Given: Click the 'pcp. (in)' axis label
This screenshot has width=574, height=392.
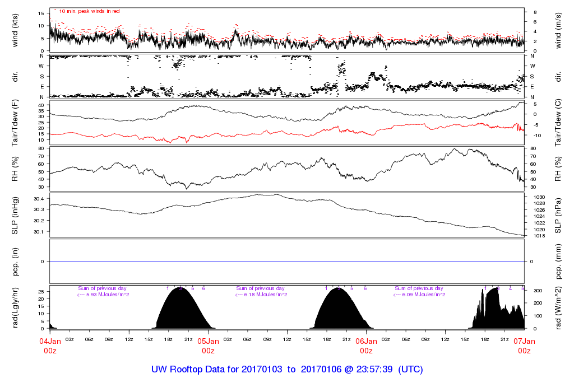Looking at the screenshot, I should pos(16,261).
